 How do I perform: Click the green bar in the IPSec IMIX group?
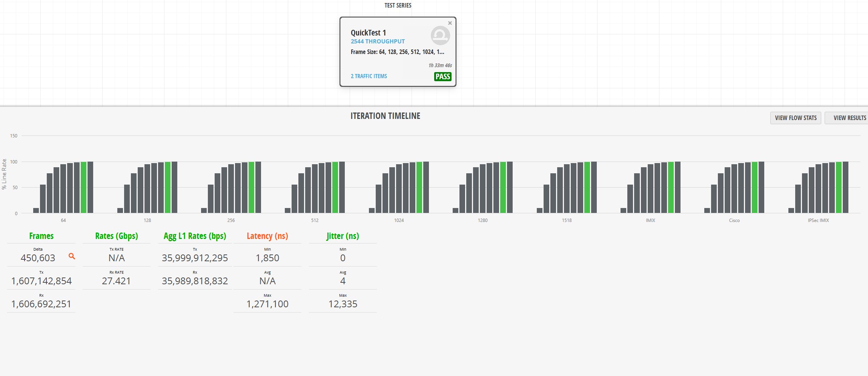tap(839, 187)
